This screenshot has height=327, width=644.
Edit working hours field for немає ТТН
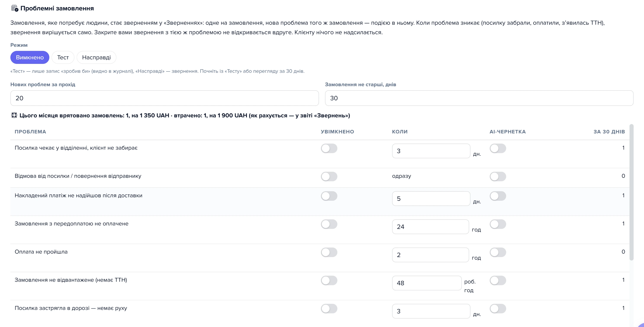click(x=427, y=283)
